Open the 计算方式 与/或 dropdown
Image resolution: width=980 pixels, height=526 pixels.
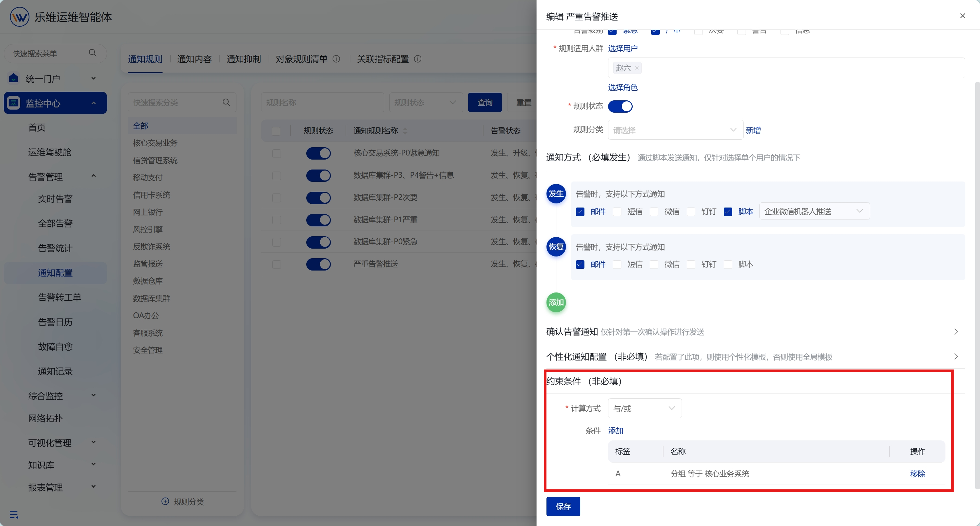click(644, 408)
